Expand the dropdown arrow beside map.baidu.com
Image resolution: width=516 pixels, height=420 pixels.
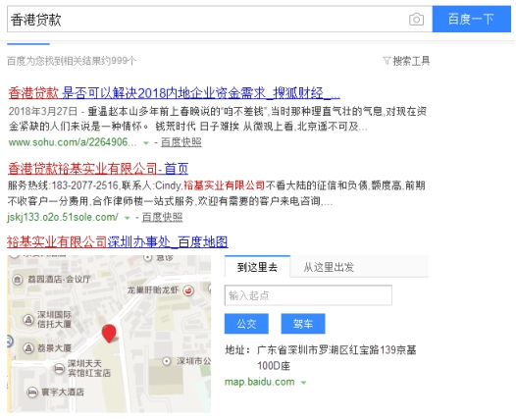click(x=303, y=383)
